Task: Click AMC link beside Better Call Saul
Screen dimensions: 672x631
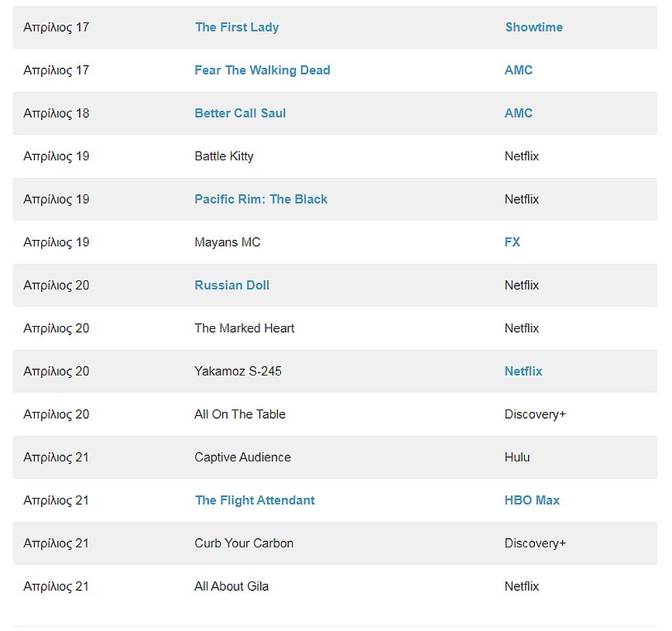Action: point(518,113)
